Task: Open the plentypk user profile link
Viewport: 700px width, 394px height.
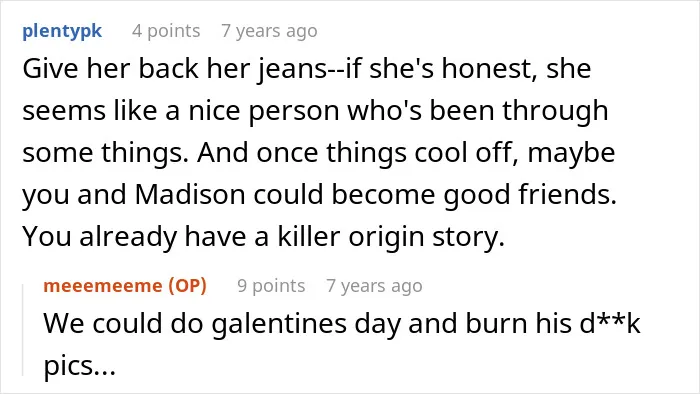Action: tap(62, 31)
